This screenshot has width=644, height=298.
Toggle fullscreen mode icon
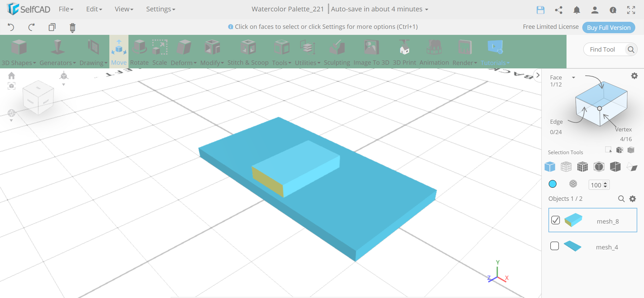tap(631, 10)
